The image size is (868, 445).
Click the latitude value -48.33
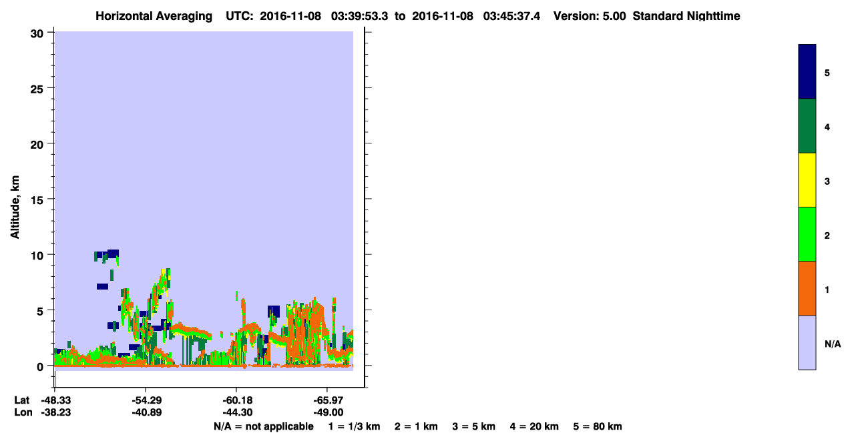point(55,400)
